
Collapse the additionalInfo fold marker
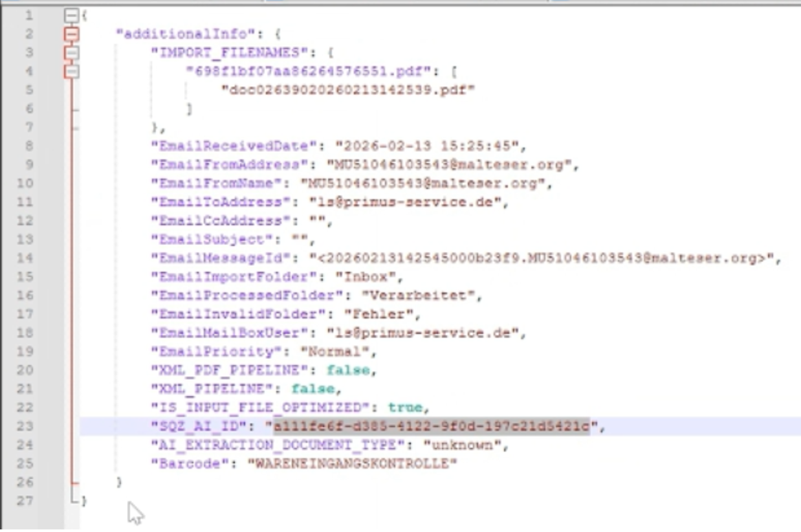72,34
